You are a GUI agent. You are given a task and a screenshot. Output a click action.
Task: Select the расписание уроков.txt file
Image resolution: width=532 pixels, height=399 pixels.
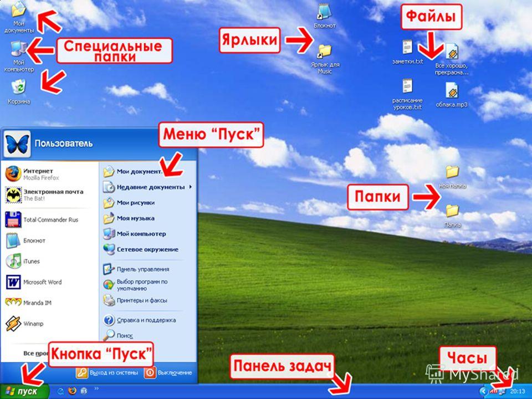click(x=407, y=94)
